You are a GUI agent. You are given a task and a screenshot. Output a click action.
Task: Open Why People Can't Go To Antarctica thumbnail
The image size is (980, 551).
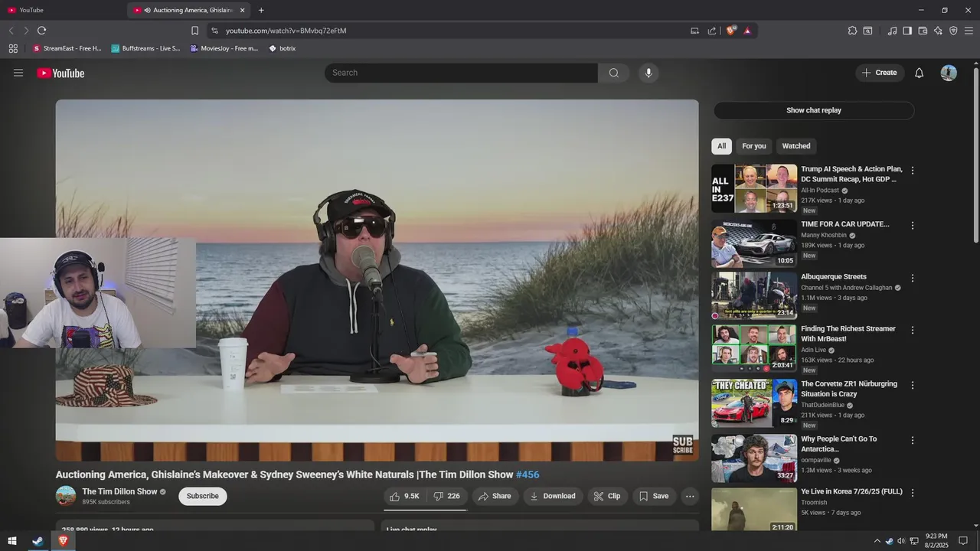754,458
